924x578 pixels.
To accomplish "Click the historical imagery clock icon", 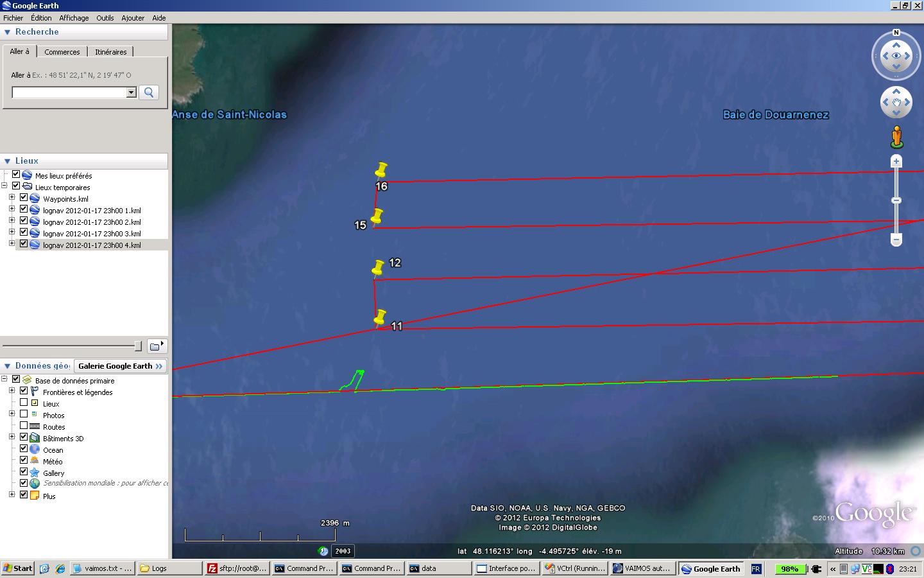I will pos(323,551).
